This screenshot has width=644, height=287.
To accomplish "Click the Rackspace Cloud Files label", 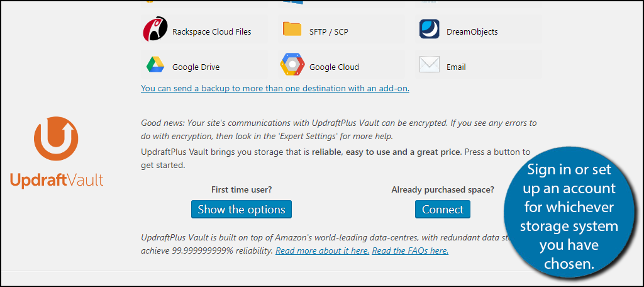I will pos(211,31).
